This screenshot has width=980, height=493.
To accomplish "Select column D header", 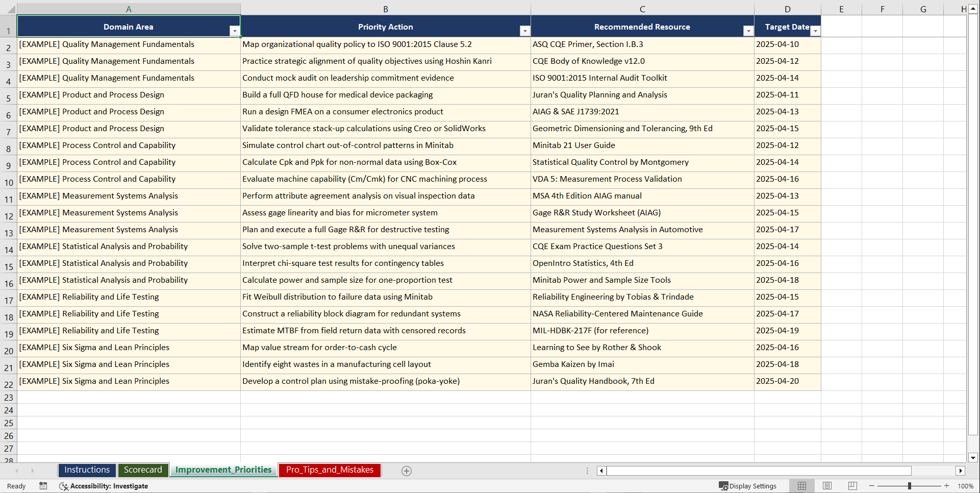I will click(x=788, y=9).
